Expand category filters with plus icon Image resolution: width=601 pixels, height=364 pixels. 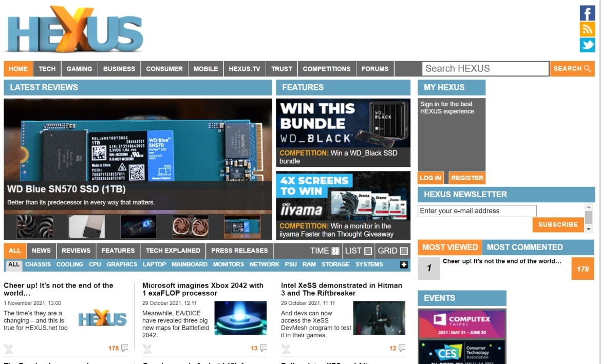point(404,264)
